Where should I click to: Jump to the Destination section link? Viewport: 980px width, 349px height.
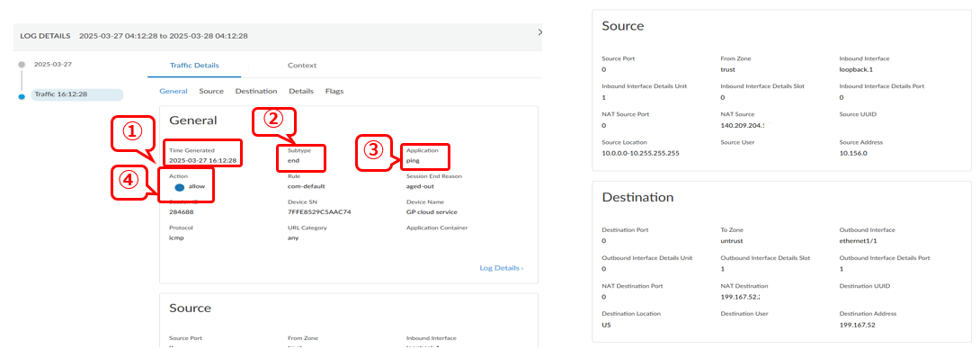(x=256, y=91)
